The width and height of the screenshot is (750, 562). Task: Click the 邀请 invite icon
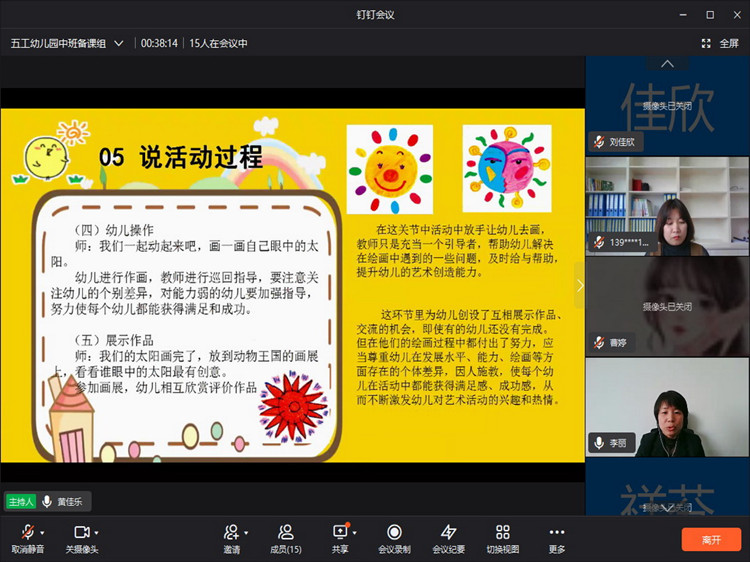click(231, 532)
